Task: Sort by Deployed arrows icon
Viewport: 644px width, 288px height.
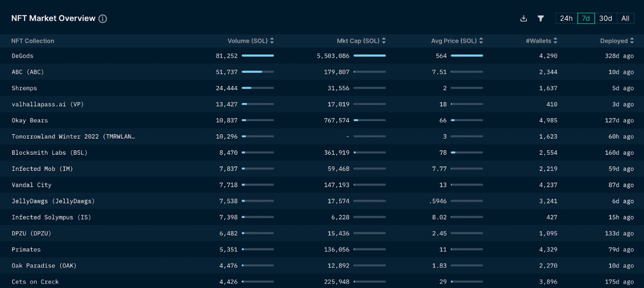Action: tap(632, 41)
